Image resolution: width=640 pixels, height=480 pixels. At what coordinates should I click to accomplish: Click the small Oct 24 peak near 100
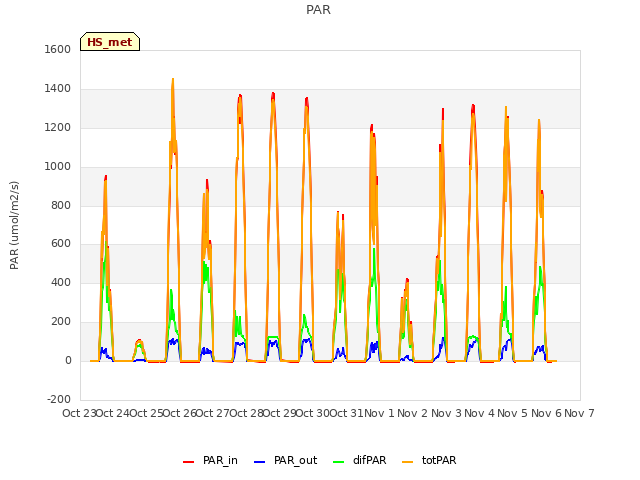pos(139,341)
